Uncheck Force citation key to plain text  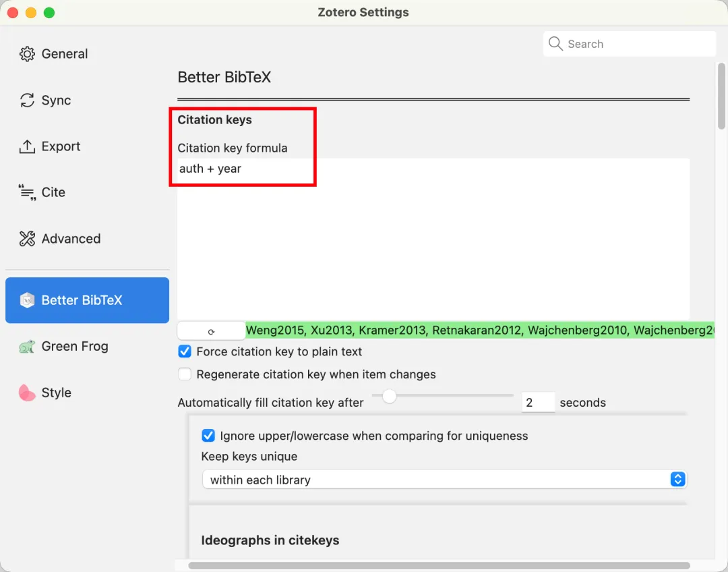click(x=185, y=351)
